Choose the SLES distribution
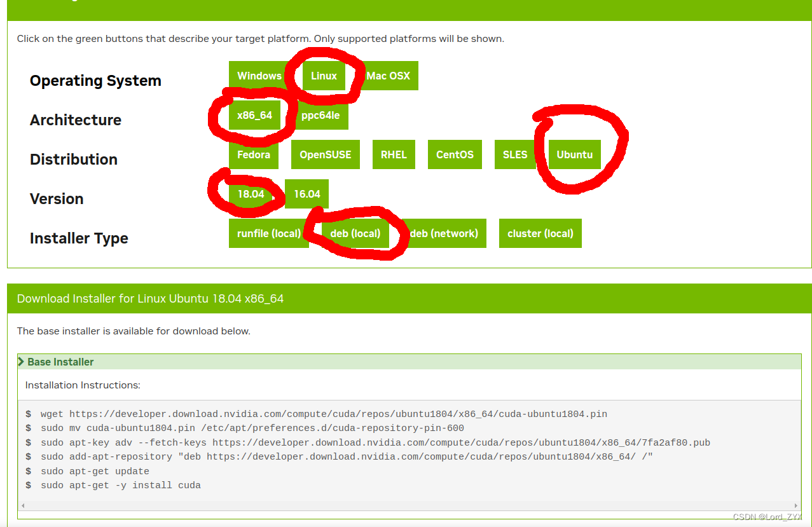 (515, 154)
